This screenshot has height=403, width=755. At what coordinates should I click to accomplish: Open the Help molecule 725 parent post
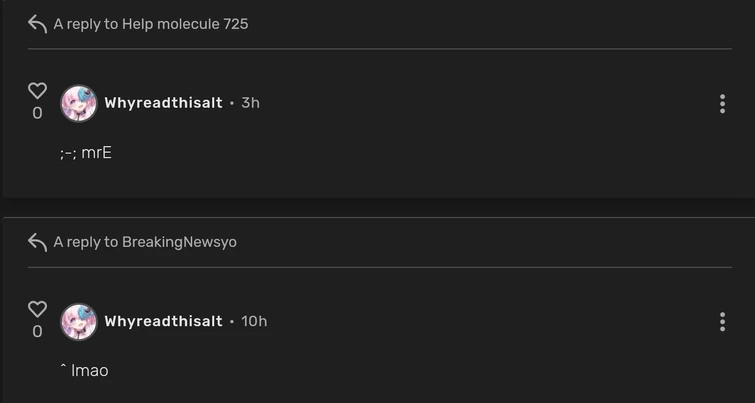click(x=185, y=24)
